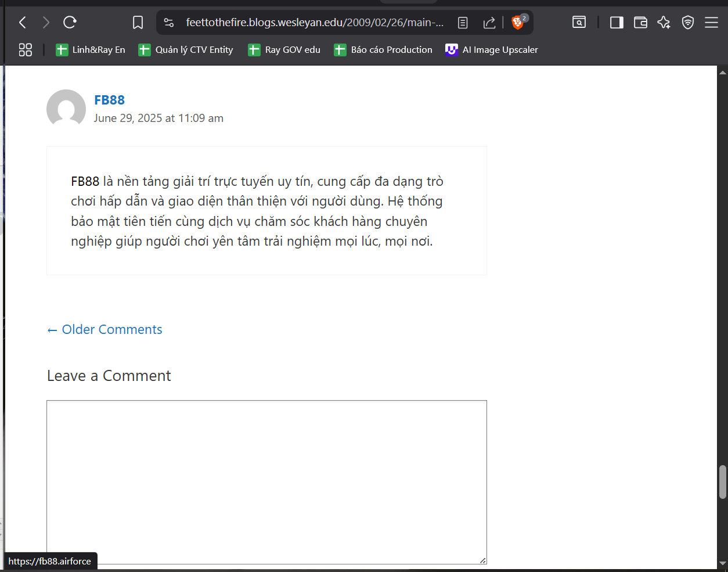Open Brave Wallet icon
728x572 pixels.
pyautogui.click(x=640, y=23)
